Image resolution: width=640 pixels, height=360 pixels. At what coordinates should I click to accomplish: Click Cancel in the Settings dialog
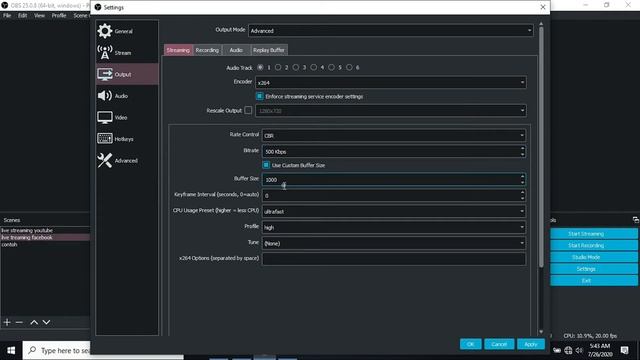coord(499,344)
